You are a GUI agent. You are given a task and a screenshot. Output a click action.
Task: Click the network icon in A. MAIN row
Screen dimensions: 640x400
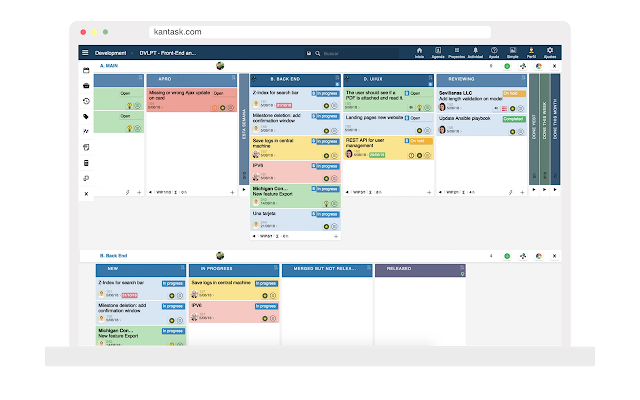tap(523, 66)
